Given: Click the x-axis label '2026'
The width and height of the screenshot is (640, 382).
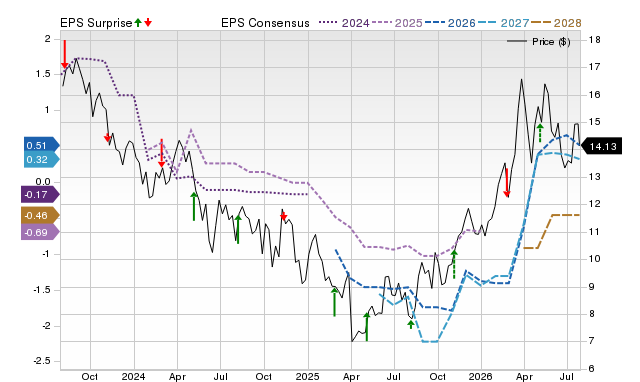Looking at the screenshot, I should coord(480,376).
